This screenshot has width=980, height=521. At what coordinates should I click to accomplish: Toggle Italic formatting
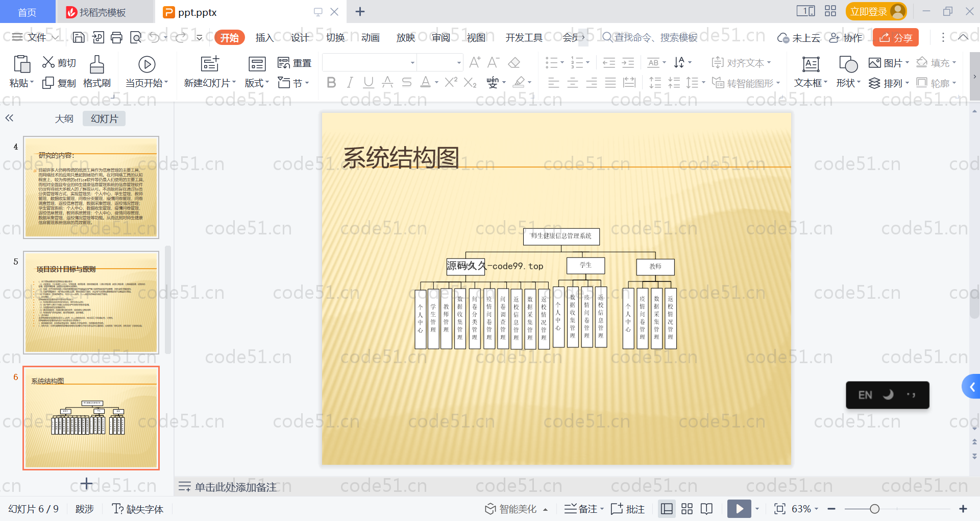tap(350, 82)
